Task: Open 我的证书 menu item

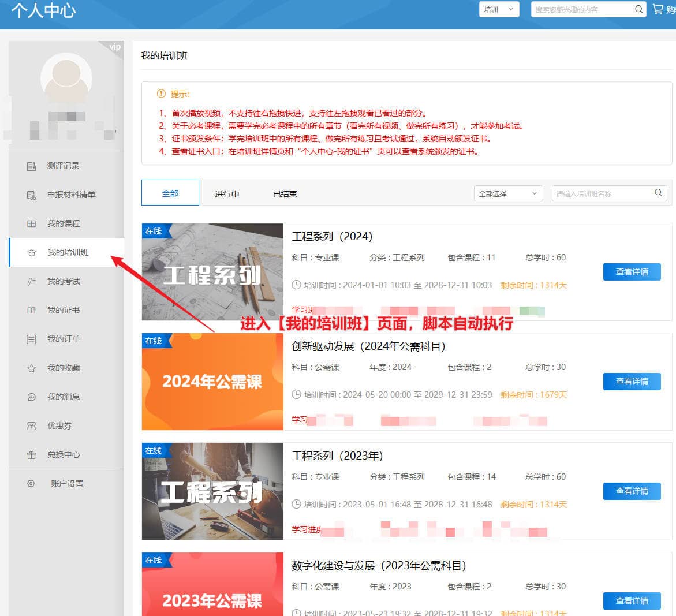Action: tap(66, 311)
